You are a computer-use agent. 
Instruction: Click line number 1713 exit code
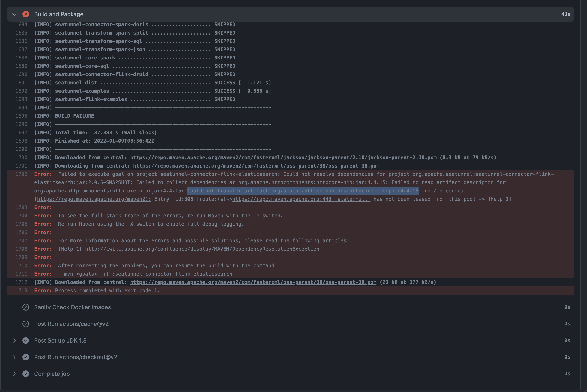coord(21,291)
